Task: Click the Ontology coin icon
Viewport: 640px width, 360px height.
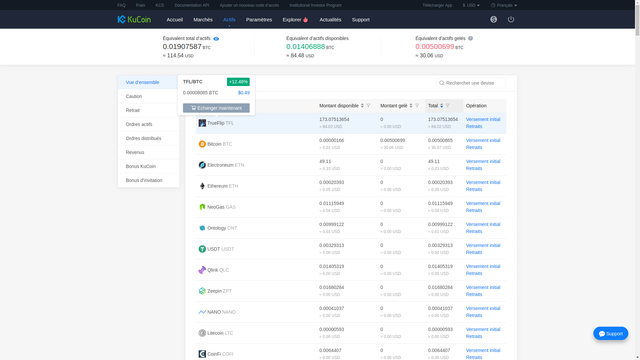Action: point(202,228)
